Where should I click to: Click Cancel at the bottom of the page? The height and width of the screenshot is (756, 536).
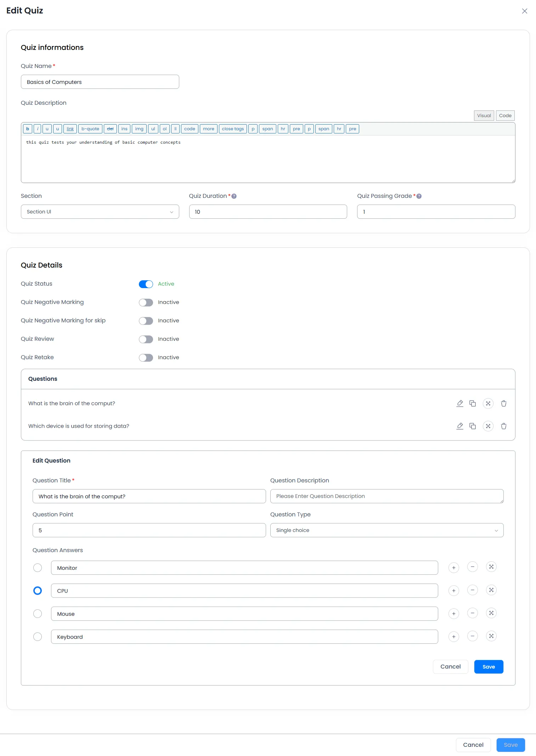(473, 745)
